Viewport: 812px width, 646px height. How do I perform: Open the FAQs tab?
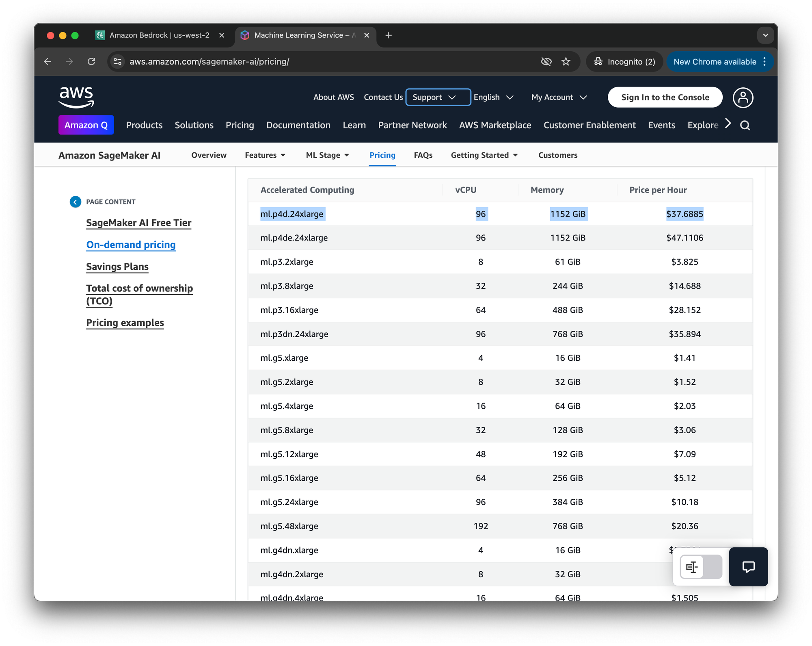[x=423, y=155]
